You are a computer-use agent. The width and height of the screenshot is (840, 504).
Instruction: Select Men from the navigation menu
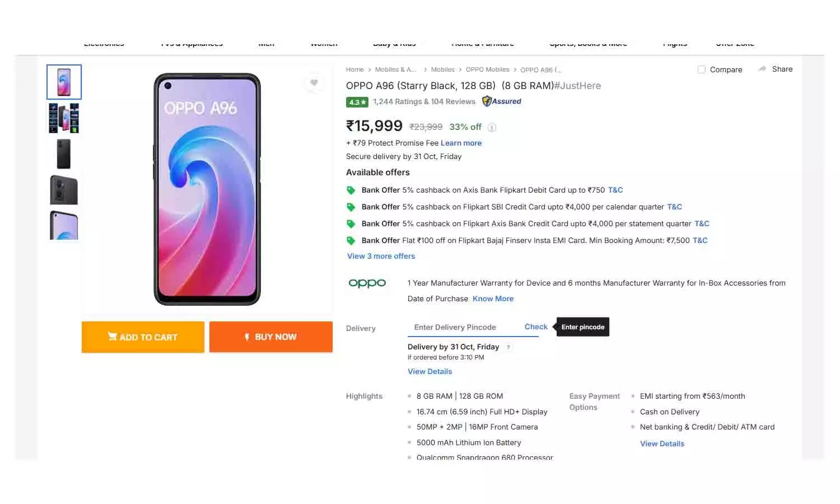click(x=265, y=43)
